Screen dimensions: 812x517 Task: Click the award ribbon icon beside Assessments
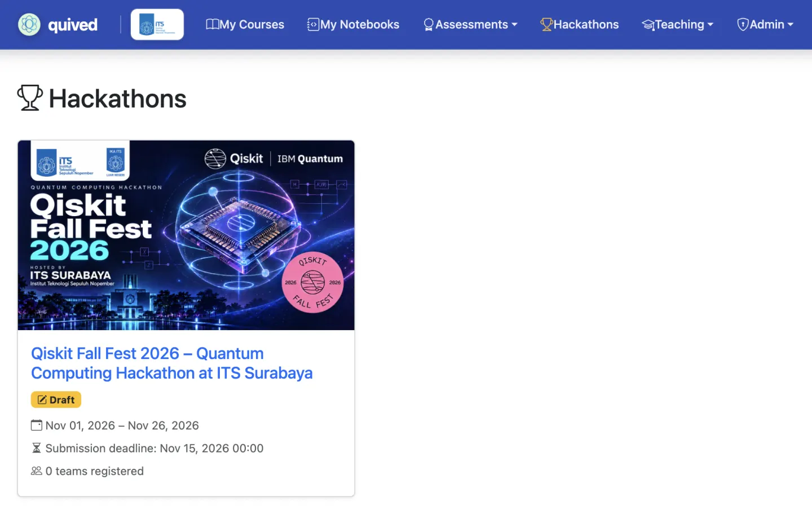point(429,25)
